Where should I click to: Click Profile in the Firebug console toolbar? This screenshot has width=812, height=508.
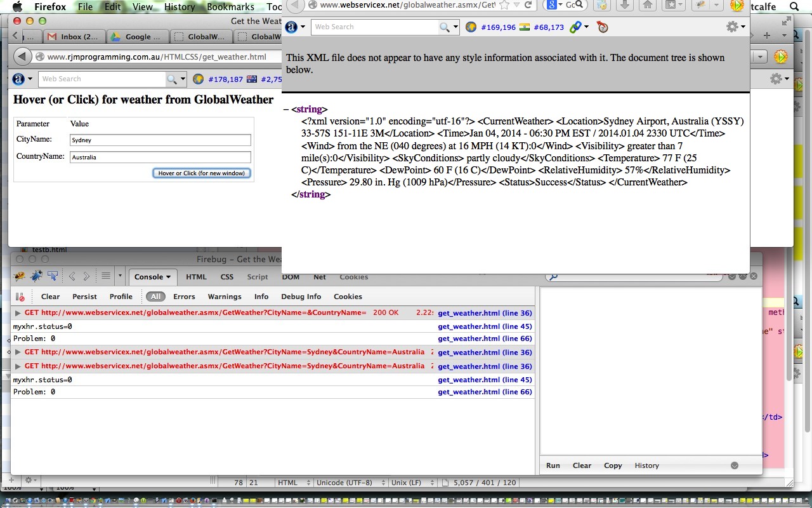click(121, 297)
